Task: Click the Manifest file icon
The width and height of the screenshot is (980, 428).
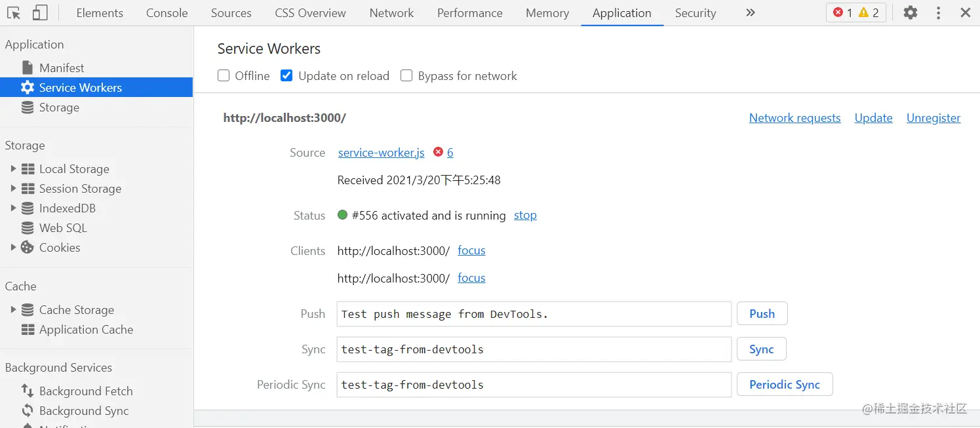Action: click(28, 68)
